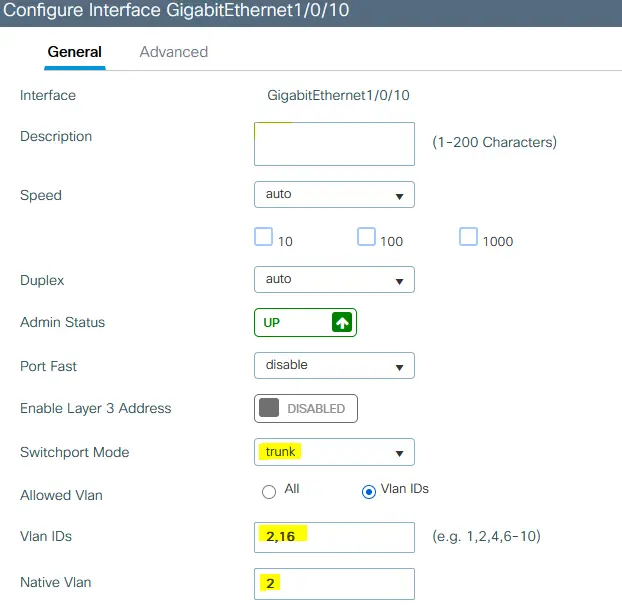Check the 1000 speed checkbox
Screen dimensions: 622x613
pos(468,236)
